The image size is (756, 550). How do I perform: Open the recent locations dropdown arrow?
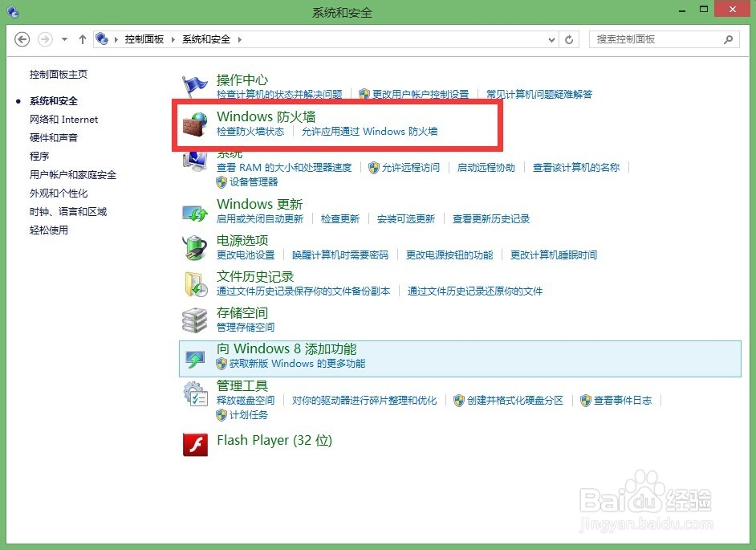(x=65, y=39)
